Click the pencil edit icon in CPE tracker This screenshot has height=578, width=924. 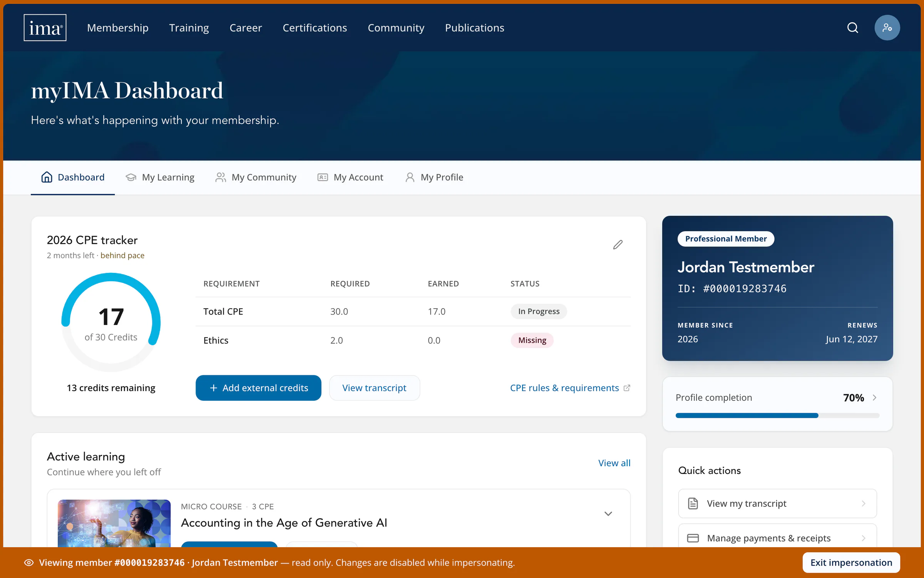pos(618,245)
